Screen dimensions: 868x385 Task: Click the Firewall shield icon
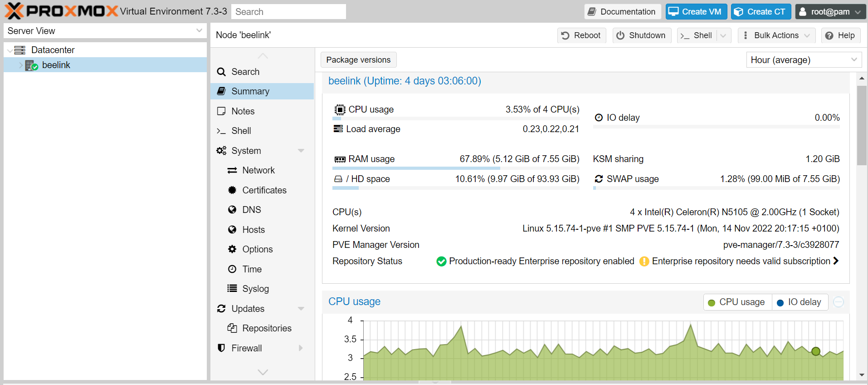tap(221, 348)
